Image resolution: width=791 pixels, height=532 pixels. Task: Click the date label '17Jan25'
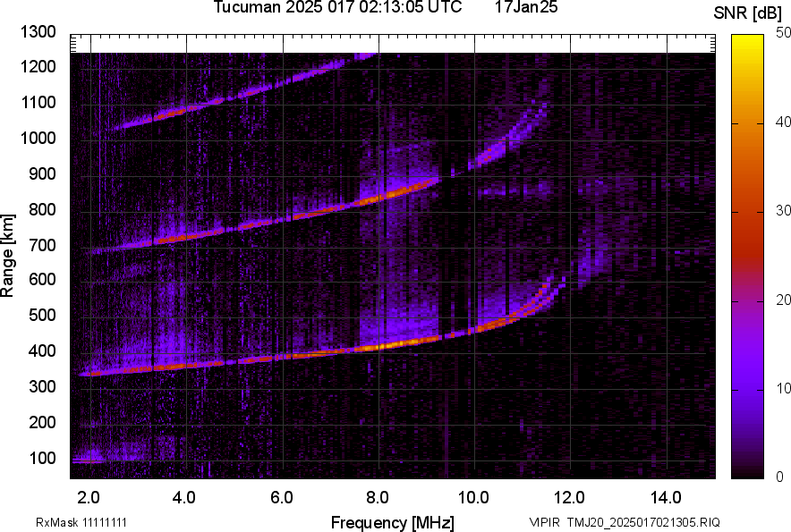point(526,7)
